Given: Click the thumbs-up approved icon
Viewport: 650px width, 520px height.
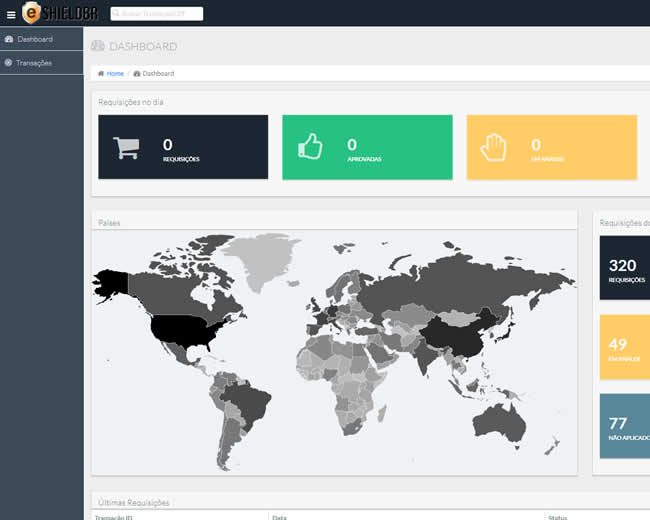Looking at the screenshot, I should click(310, 147).
